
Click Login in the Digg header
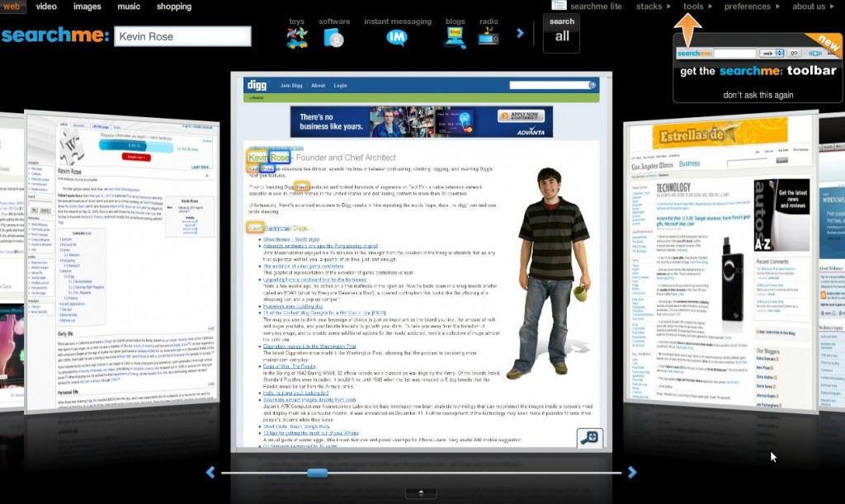click(x=340, y=86)
